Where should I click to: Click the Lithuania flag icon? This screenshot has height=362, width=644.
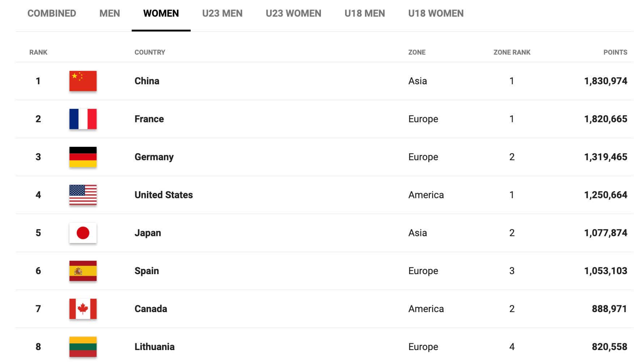[83, 347]
